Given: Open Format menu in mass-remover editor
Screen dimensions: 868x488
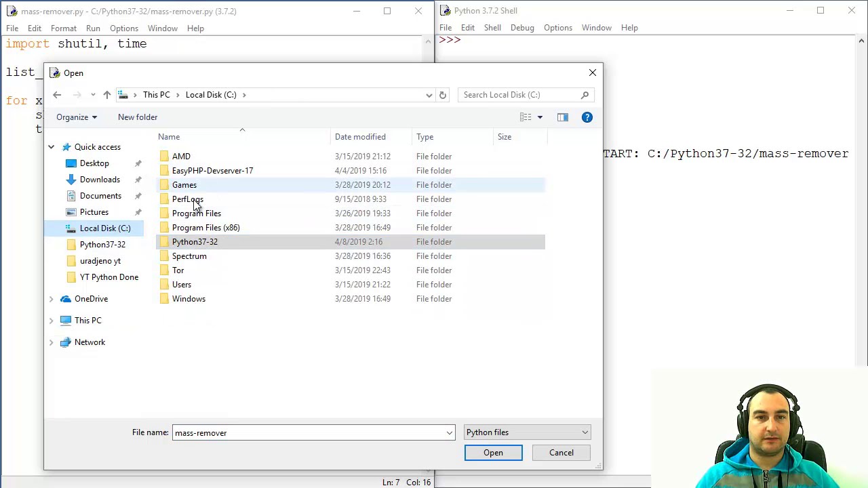Looking at the screenshot, I should [64, 28].
